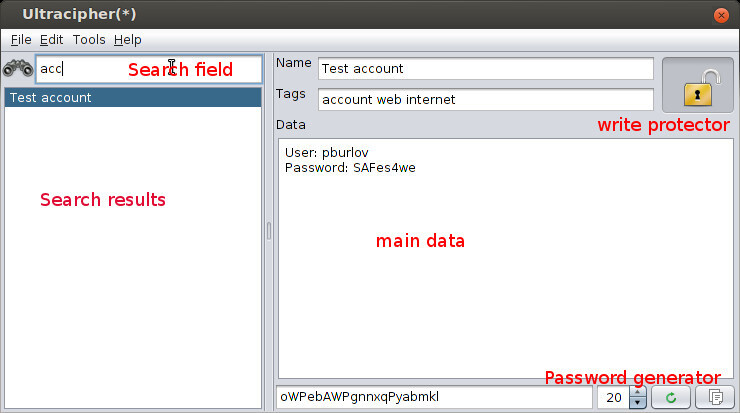Copy generated password to clipboard
740x413 pixels.
tap(715, 397)
